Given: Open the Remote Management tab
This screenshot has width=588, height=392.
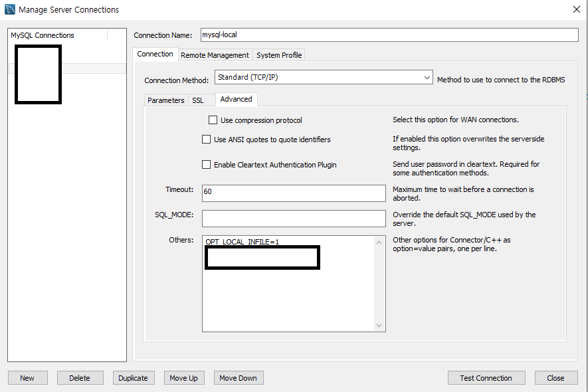Looking at the screenshot, I should click(215, 55).
